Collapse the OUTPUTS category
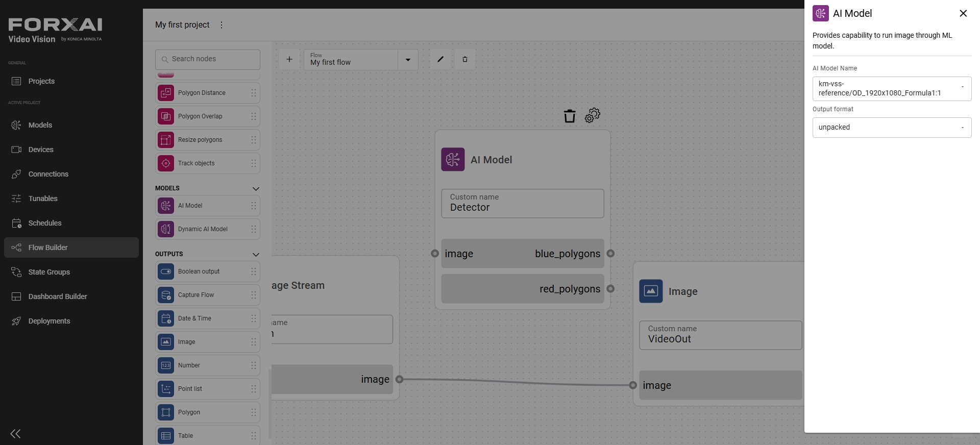This screenshot has height=445, width=980. coord(256,255)
